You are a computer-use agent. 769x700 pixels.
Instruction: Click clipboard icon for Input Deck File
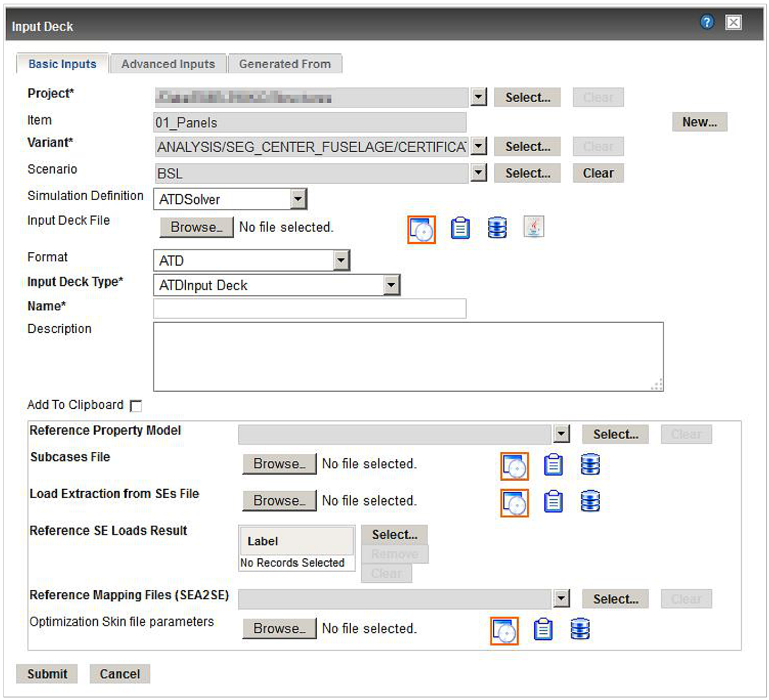pyautogui.click(x=460, y=228)
